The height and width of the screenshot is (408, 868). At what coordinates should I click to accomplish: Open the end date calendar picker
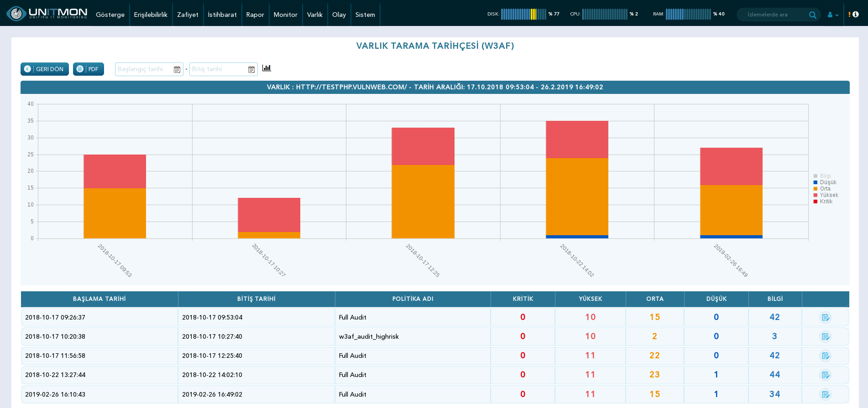[x=251, y=69]
